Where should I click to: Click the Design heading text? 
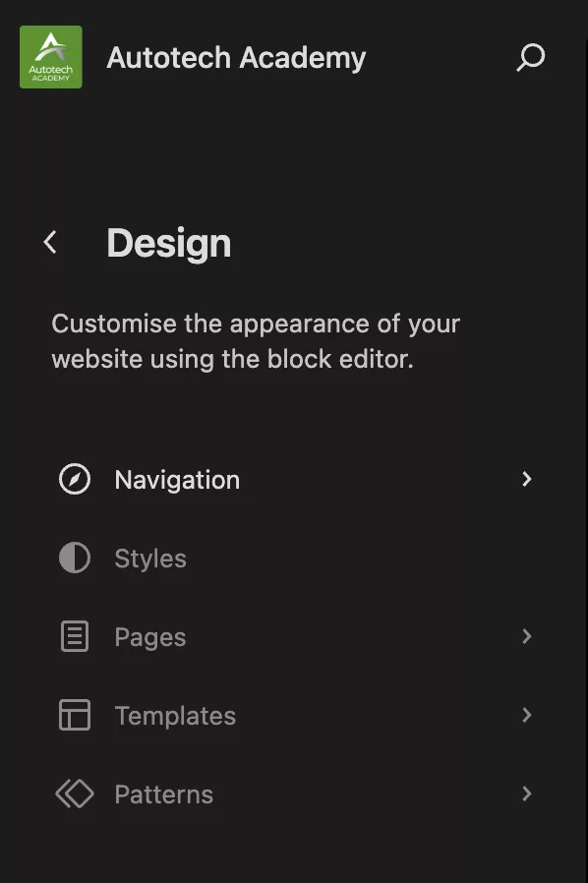pyautogui.click(x=169, y=243)
